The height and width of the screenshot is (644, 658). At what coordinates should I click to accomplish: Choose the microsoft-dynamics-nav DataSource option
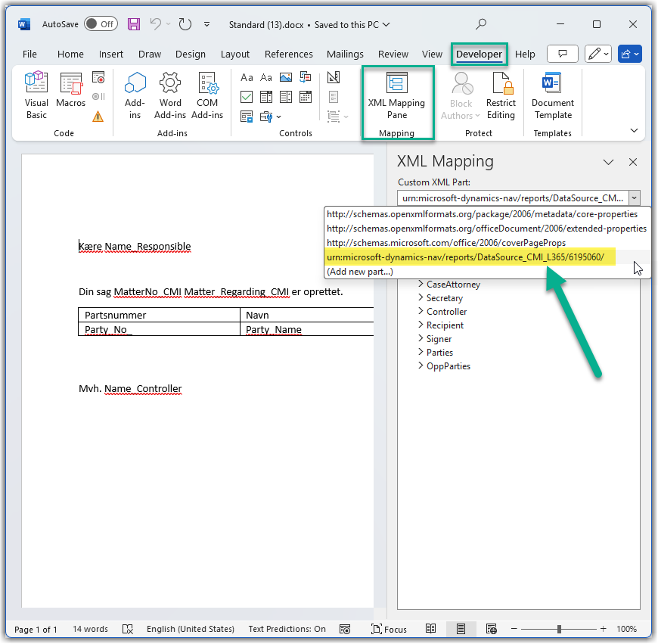click(x=465, y=258)
